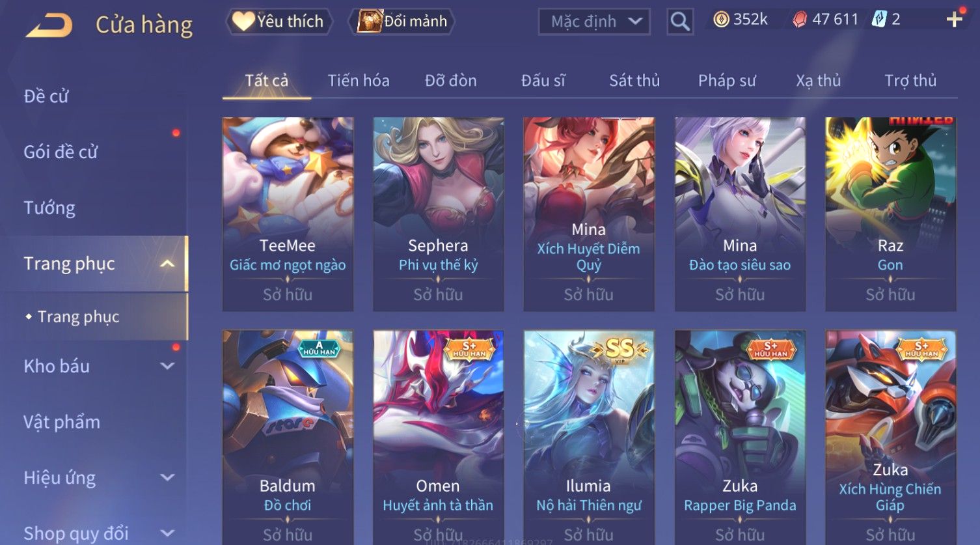Image resolution: width=980 pixels, height=545 pixels.
Task: Open Gói đề cử in the sidebar
Action: (x=61, y=152)
